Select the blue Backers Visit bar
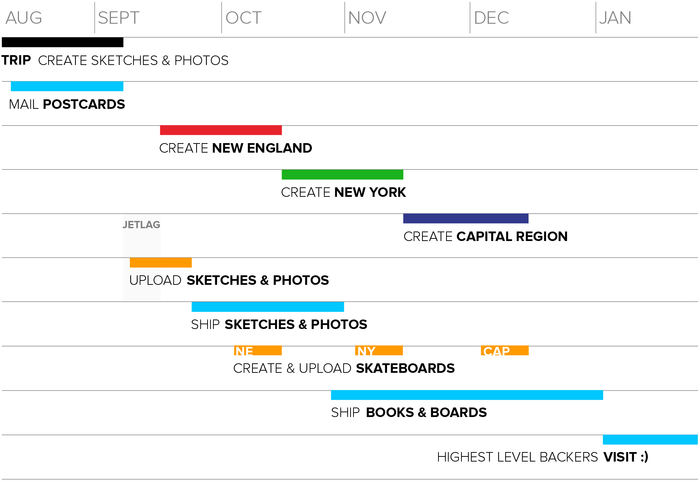 (x=650, y=440)
